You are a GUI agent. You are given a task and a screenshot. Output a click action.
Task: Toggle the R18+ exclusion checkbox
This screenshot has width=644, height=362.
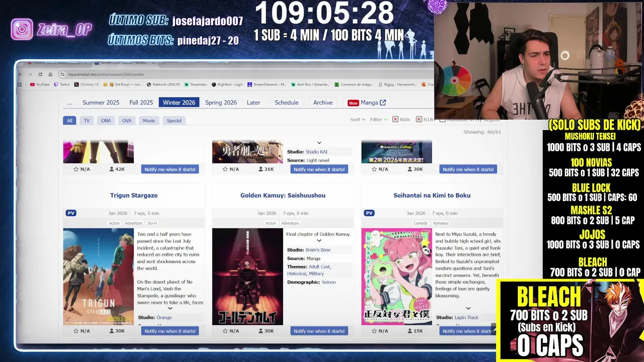(x=419, y=120)
